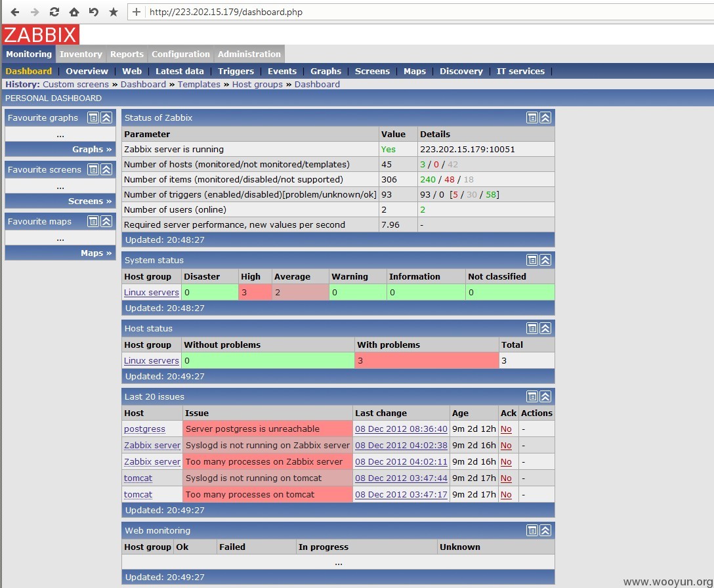Open the Web monitoring widget menu icon
Screen dimensions: 714x588
pyautogui.click(x=532, y=530)
